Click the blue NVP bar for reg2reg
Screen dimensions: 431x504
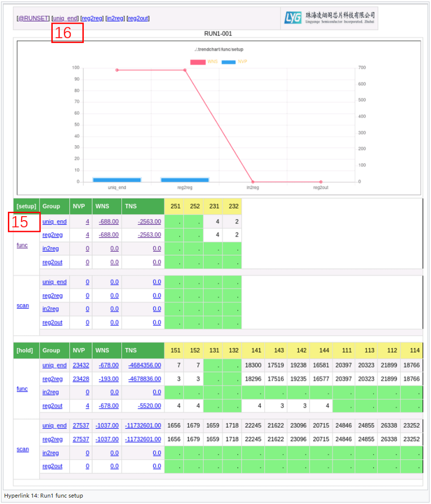185,180
